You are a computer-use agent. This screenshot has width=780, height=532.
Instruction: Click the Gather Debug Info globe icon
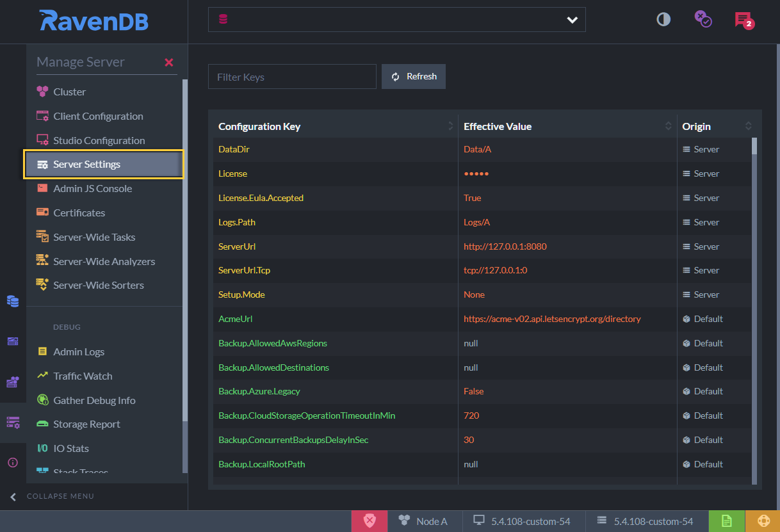(42, 399)
